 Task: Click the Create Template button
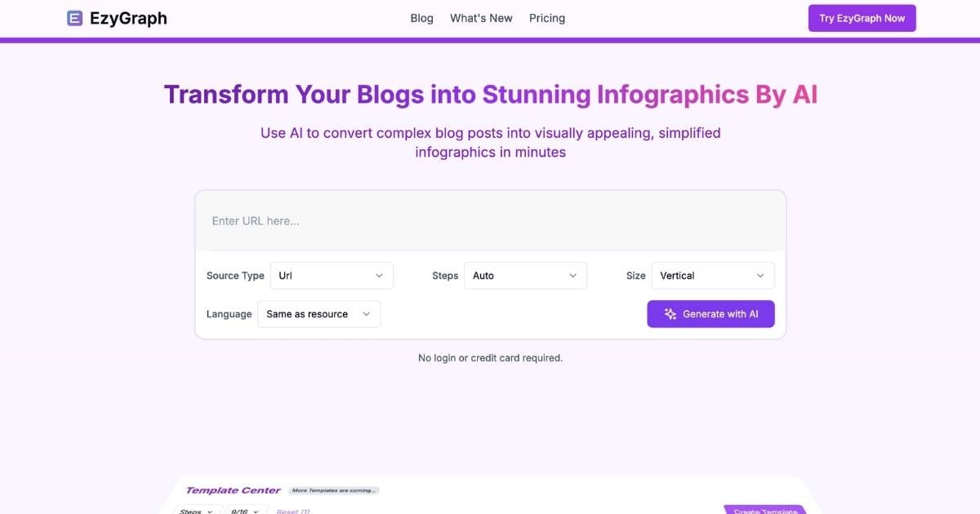pos(764,511)
